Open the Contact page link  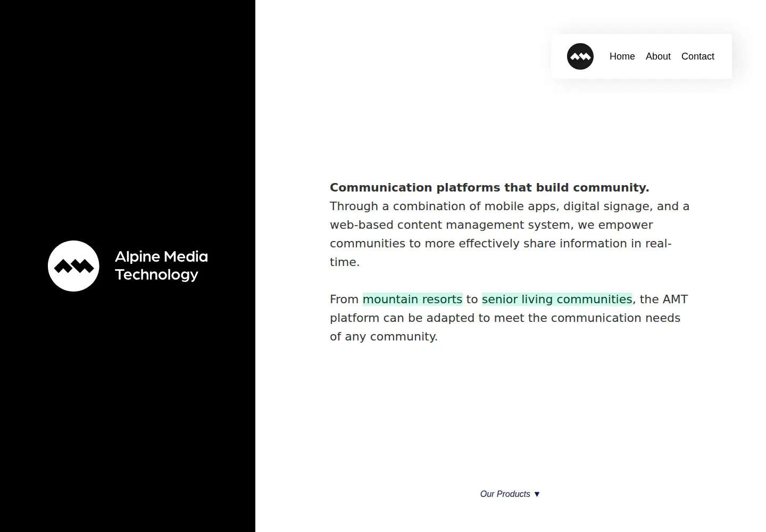point(697,56)
